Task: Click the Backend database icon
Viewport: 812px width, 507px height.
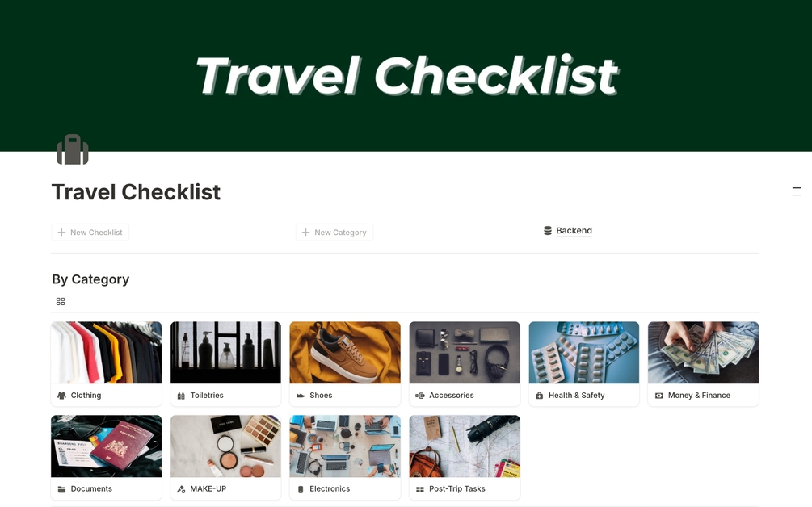Action: tap(547, 231)
